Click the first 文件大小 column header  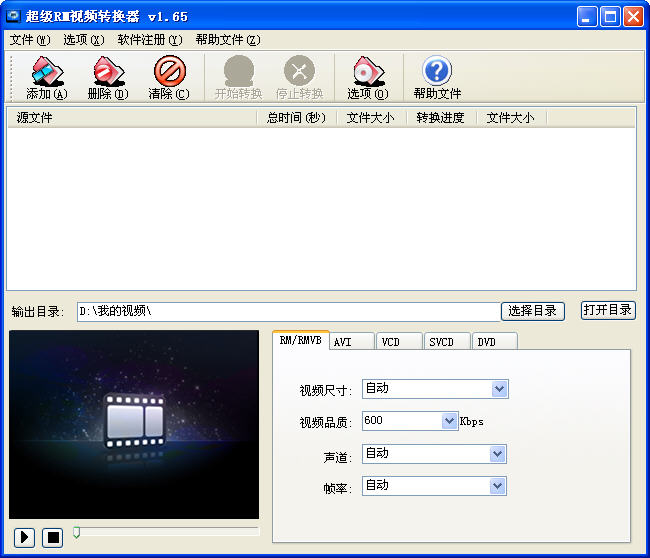[x=371, y=118]
